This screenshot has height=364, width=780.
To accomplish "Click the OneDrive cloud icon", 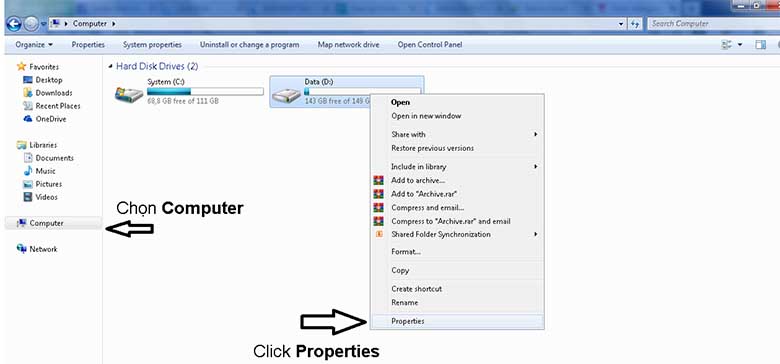I will (x=28, y=119).
